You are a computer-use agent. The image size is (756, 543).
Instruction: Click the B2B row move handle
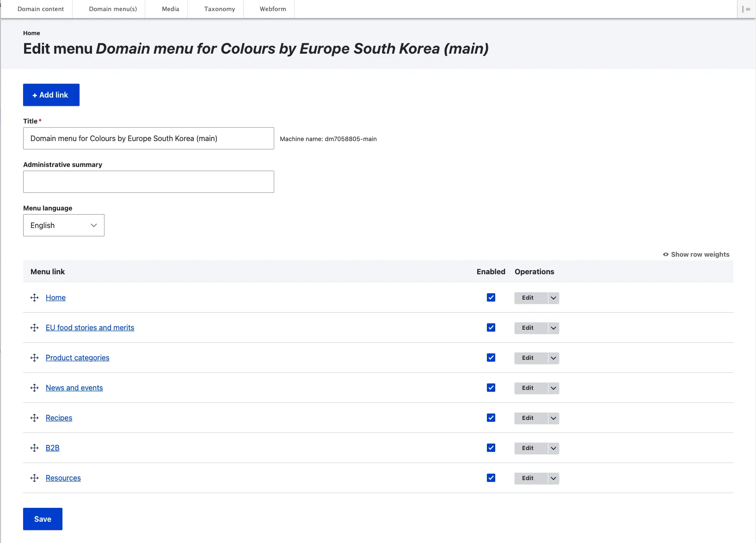click(x=34, y=448)
